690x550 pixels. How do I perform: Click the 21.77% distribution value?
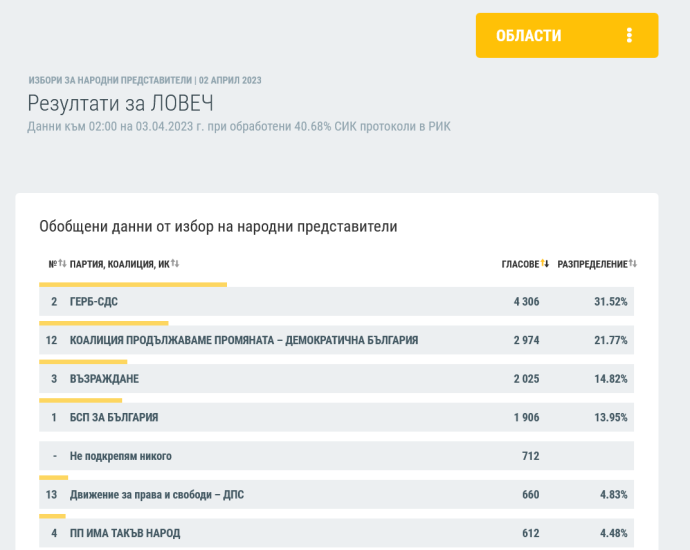(x=611, y=340)
